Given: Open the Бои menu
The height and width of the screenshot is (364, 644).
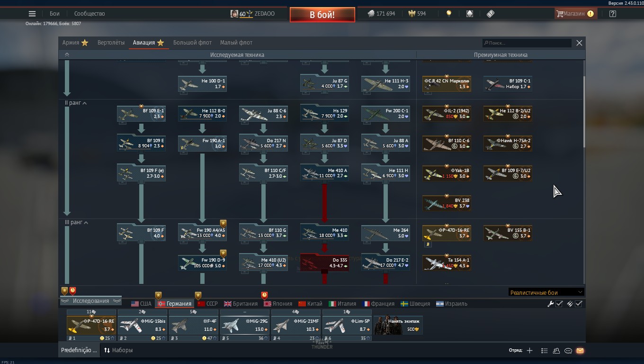Looking at the screenshot, I should pos(55,14).
